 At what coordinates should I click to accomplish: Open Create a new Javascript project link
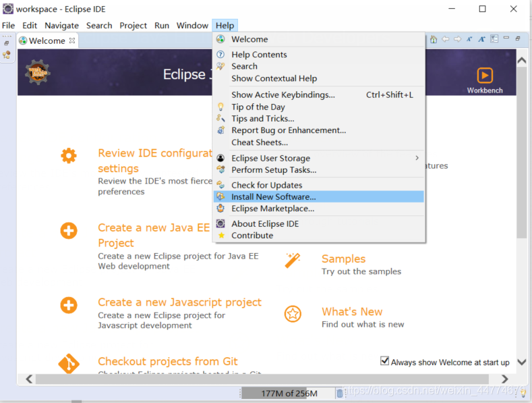(x=179, y=302)
